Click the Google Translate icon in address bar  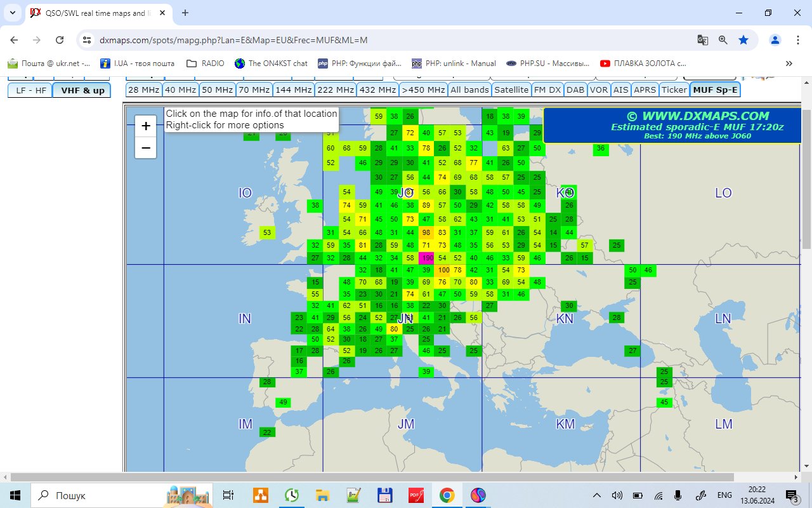702,40
